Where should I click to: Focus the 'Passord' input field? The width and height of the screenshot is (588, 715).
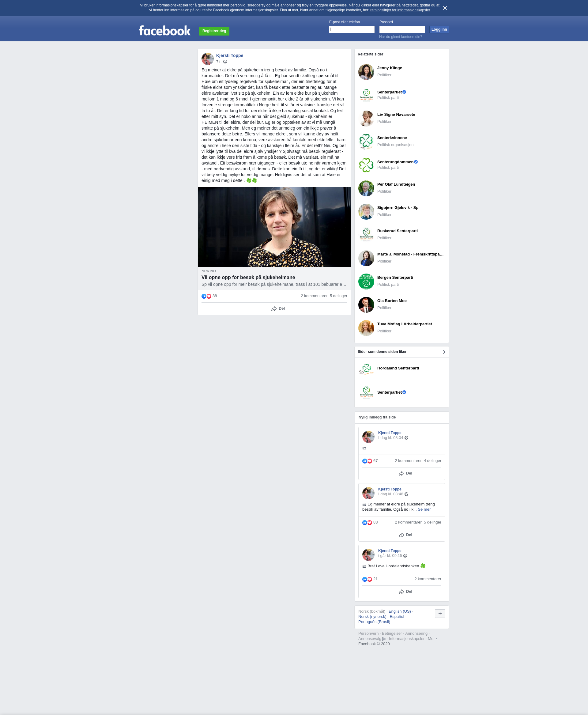pyautogui.click(x=402, y=29)
